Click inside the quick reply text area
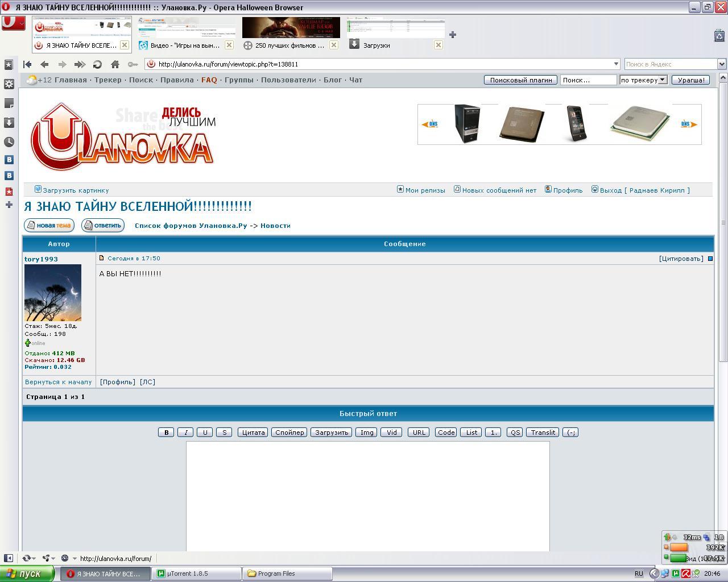This screenshot has height=582, width=728. 367,494
